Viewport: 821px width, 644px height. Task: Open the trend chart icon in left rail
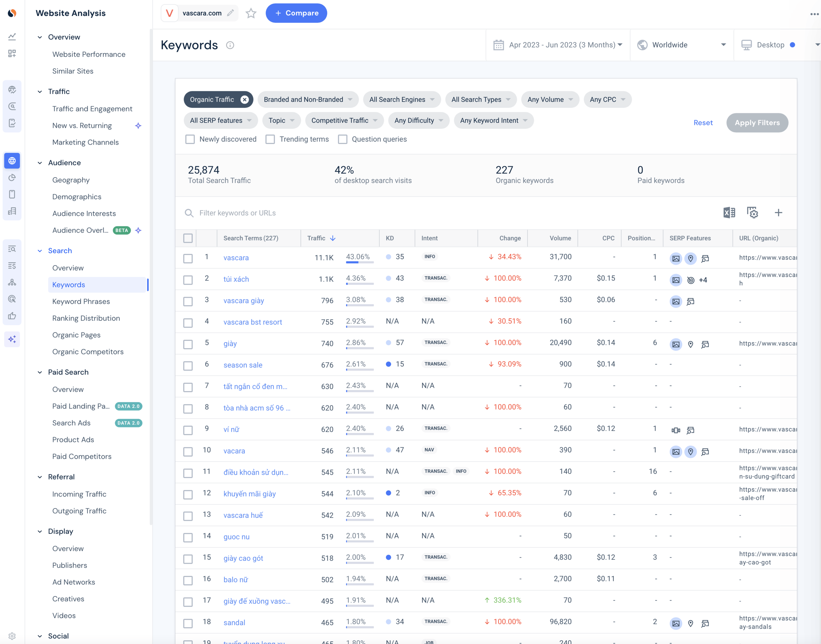point(12,36)
